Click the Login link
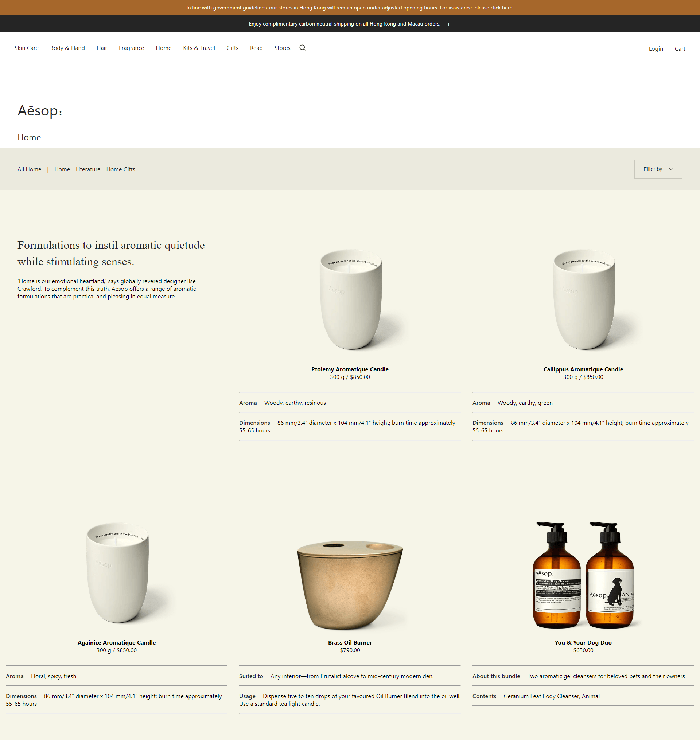Image resolution: width=700 pixels, height=740 pixels. [x=656, y=48]
